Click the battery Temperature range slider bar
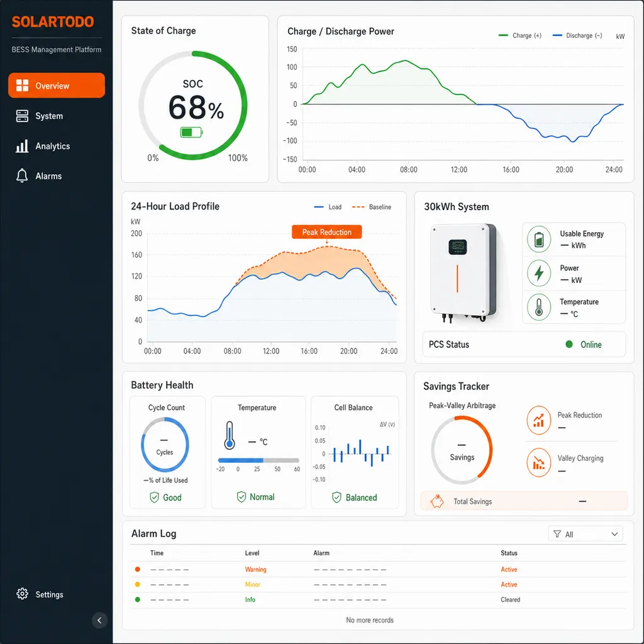This screenshot has width=644, height=644. pyautogui.click(x=258, y=460)
